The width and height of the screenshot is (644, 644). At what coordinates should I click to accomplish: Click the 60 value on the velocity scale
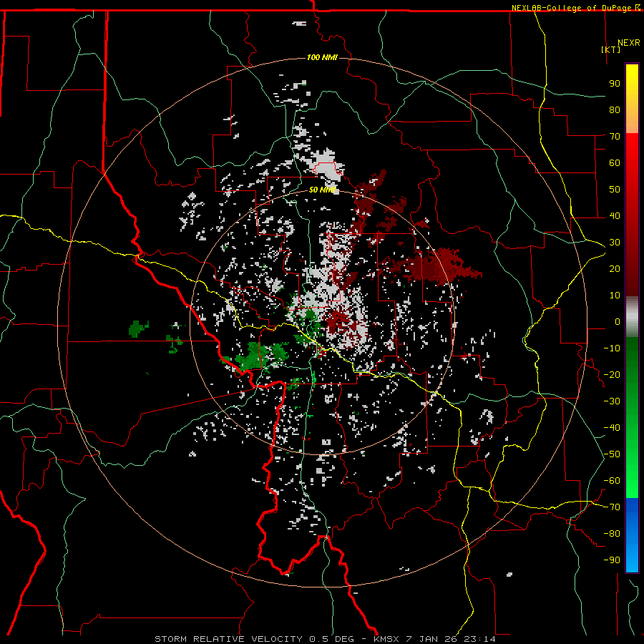coord(615,163)
